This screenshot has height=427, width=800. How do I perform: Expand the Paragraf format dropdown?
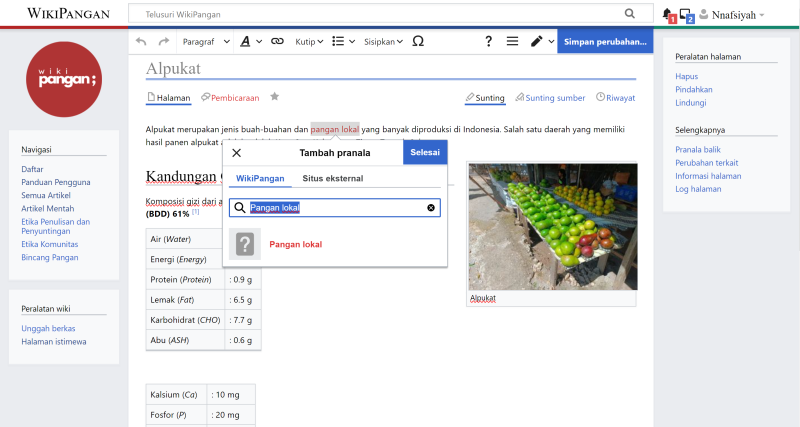click(206, 41)
